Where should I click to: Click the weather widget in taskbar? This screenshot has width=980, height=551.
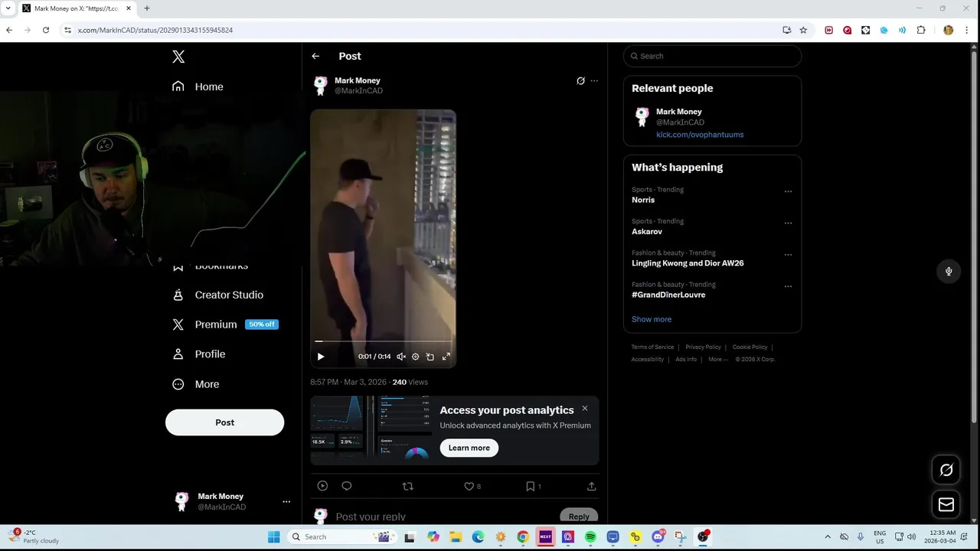pyautogui.click(x=34, y=536)
